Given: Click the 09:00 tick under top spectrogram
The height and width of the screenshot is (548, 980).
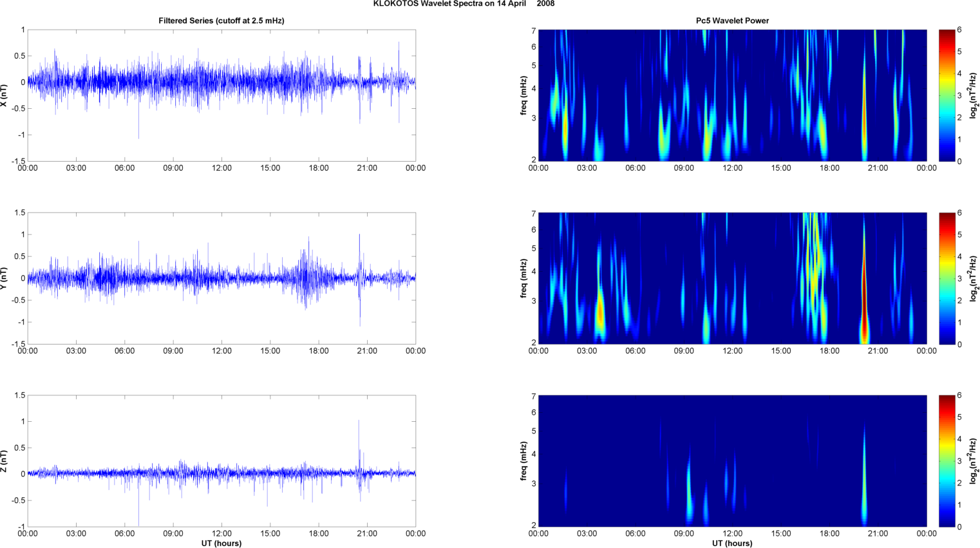Looking at the screenshot, I should (x=684, y=168).
